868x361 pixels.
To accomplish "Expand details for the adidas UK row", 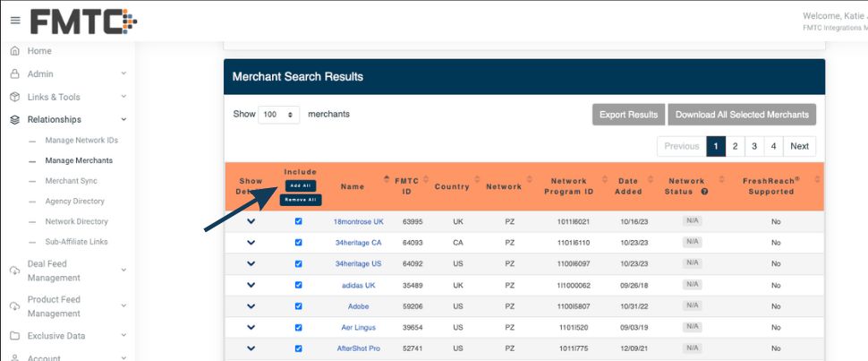I will coord(251,285).
